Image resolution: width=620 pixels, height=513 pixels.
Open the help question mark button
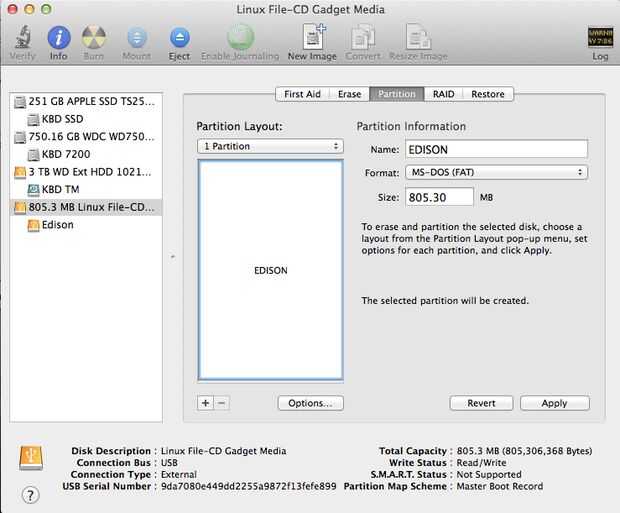[x=30, y=495]
